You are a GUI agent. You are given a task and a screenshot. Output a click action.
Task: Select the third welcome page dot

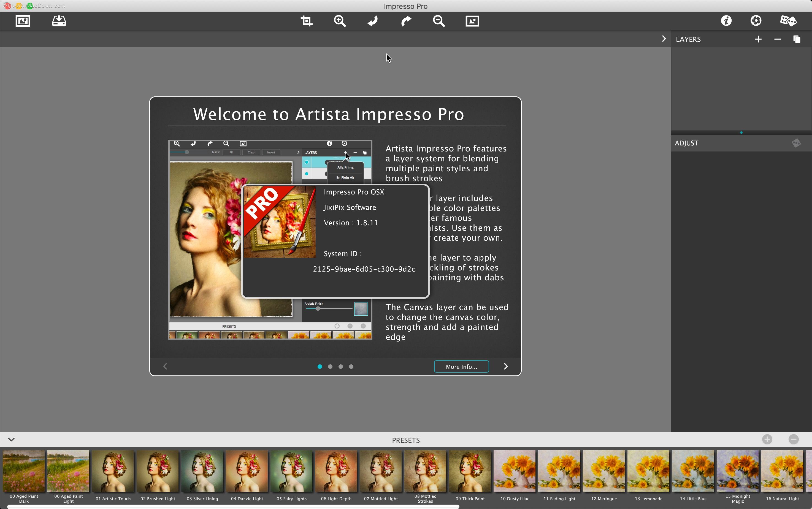click(341, 367)
